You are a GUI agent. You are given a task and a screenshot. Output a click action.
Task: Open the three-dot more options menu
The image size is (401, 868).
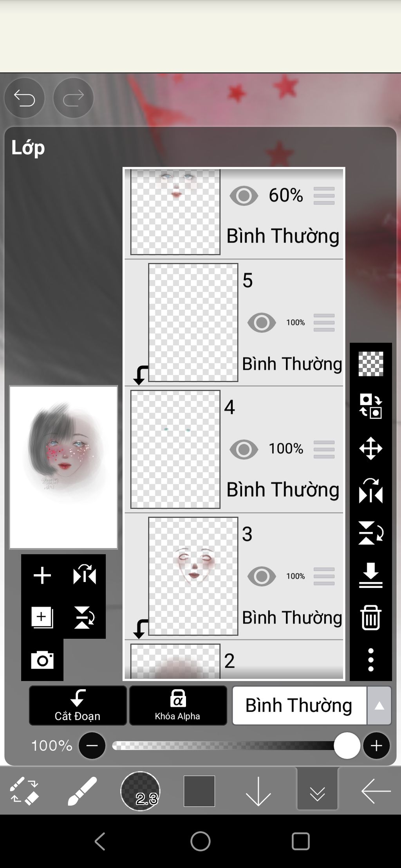coord(370,660)
